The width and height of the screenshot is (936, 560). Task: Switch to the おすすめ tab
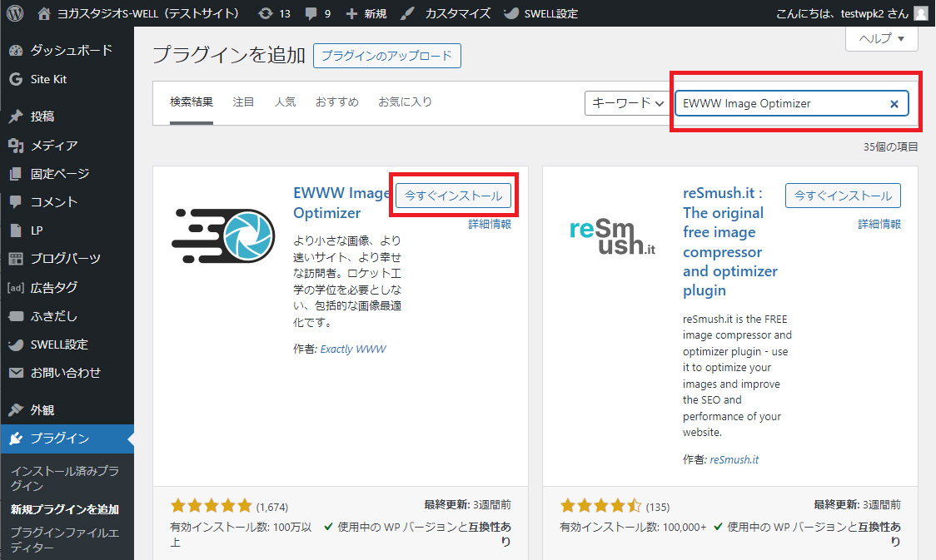tap(336, 102)
